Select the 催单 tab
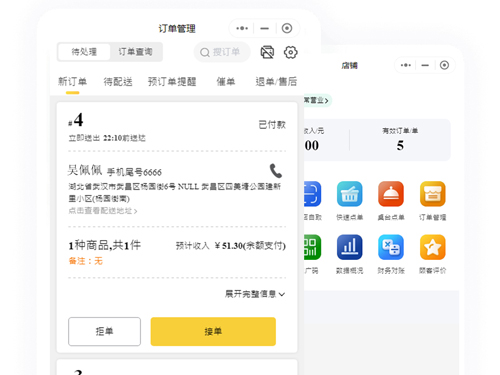This screenshot has width=500, height=375. (226, 82)
